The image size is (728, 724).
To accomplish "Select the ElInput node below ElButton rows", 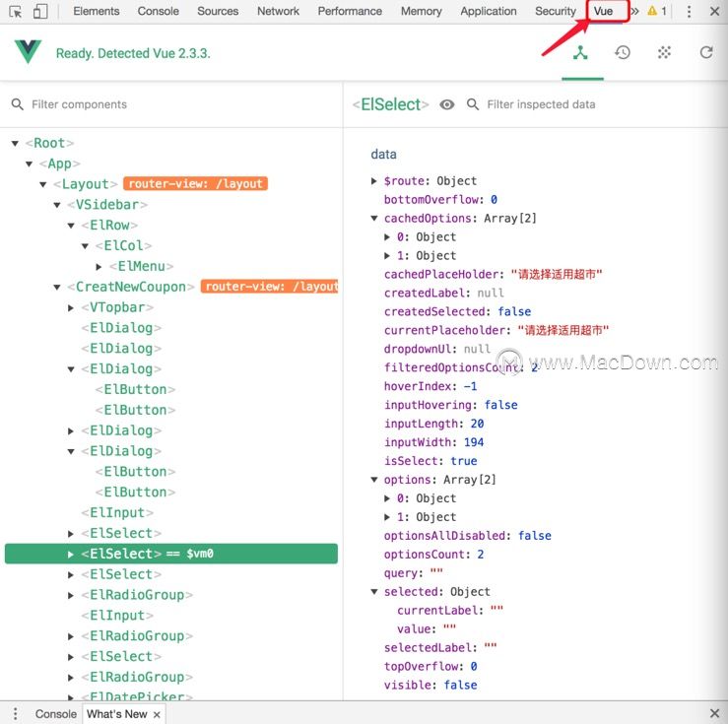I will pos(117,512).
